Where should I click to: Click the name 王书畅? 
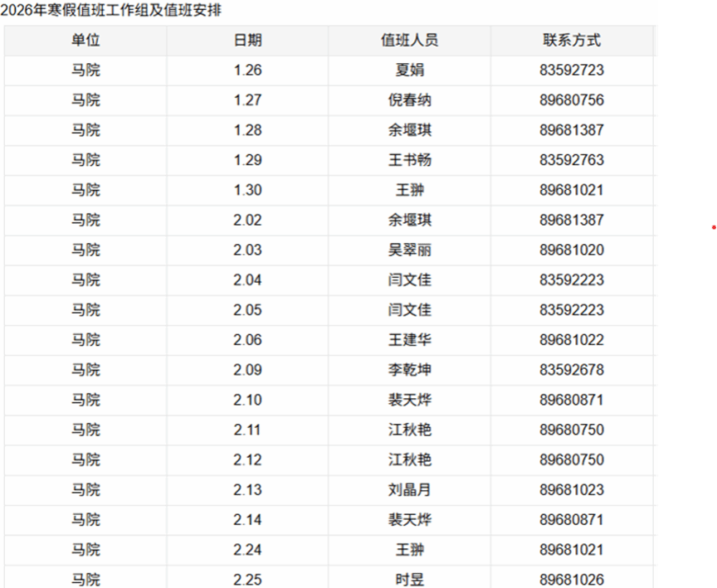click(x=409, y=160)
